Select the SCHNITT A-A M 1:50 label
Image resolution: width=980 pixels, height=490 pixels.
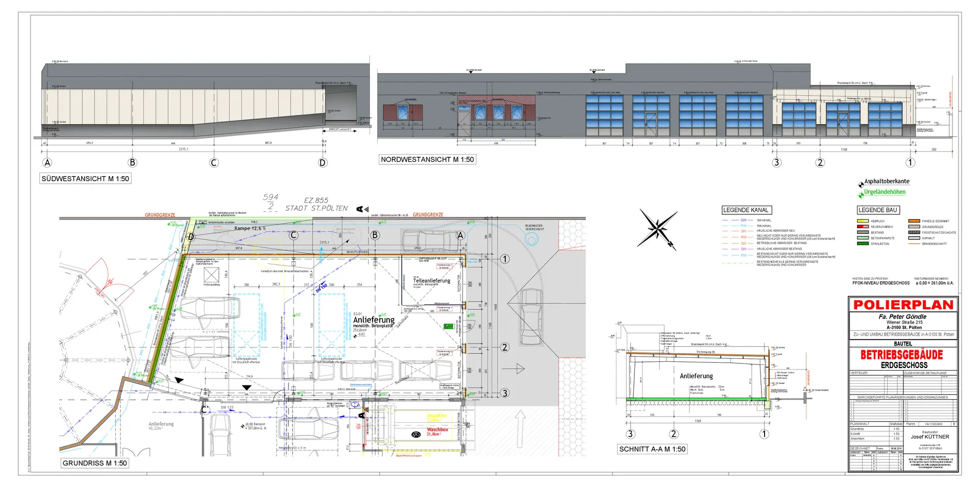653,449
